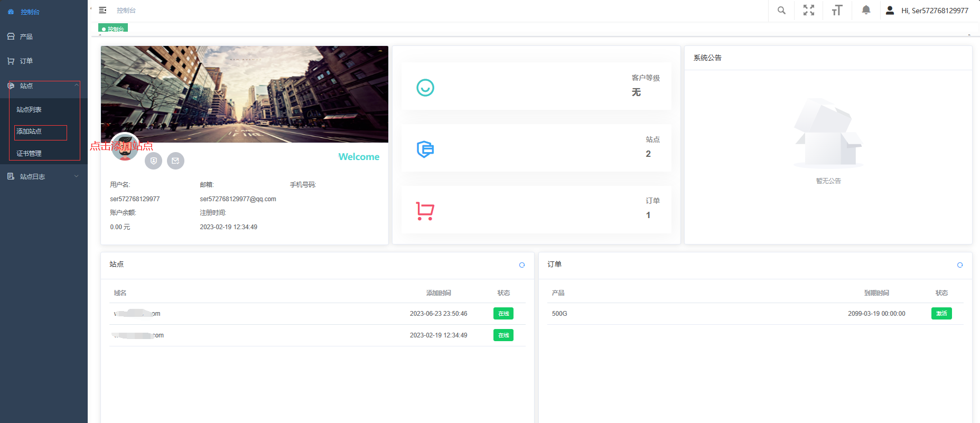
Task: Collapse sidebar using the hamburger icon
Action: click(103, 11)
